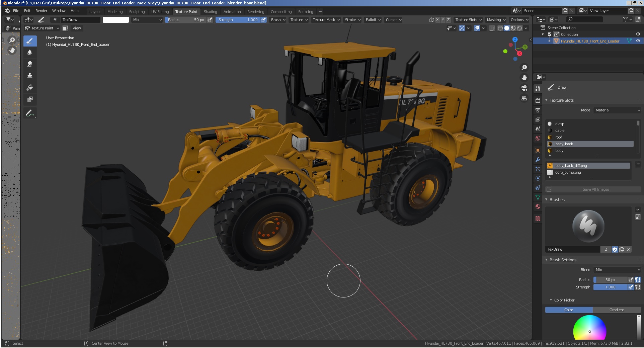Open Options dropdown

click(519, 20)
